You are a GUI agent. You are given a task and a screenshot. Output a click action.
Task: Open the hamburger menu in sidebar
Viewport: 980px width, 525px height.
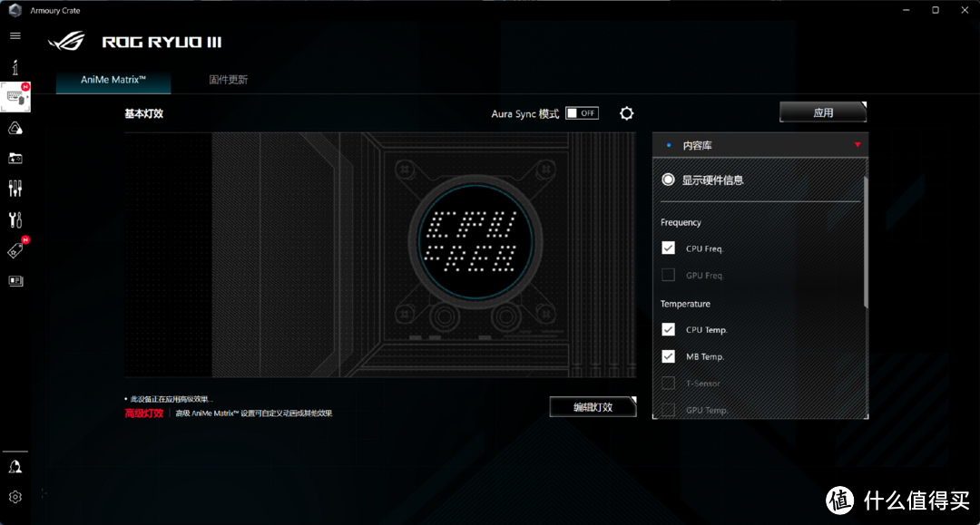click(15, 35)
